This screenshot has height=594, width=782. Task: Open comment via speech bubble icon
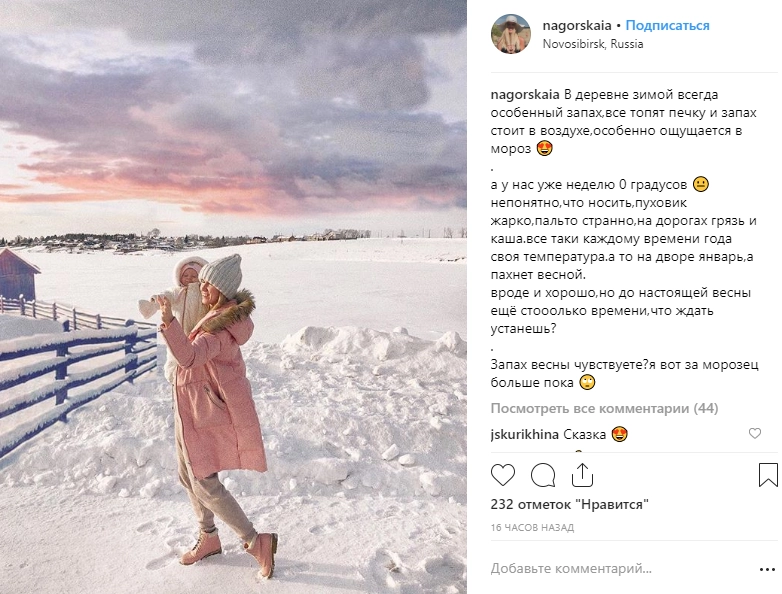coord(543,475)
